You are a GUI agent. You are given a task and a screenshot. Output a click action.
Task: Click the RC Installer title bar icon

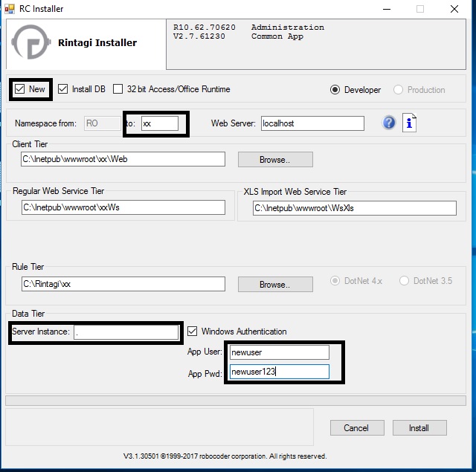[10, 9]
